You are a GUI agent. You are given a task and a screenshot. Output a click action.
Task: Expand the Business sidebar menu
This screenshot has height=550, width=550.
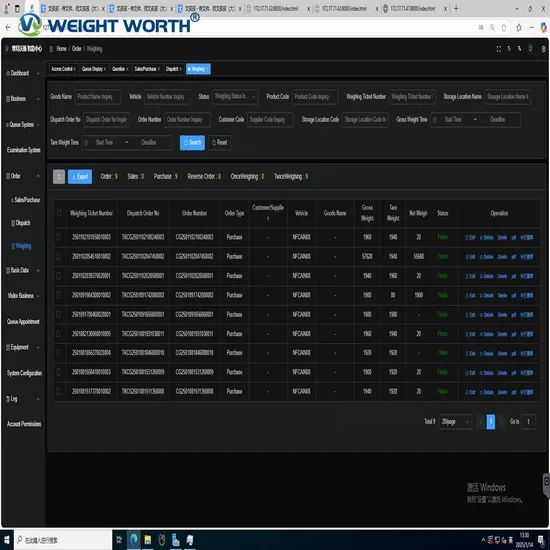[x=23, y=99]
